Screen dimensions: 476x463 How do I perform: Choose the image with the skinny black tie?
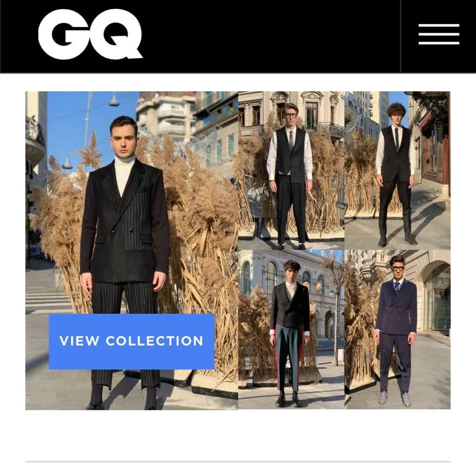click(x=398, y=171)
